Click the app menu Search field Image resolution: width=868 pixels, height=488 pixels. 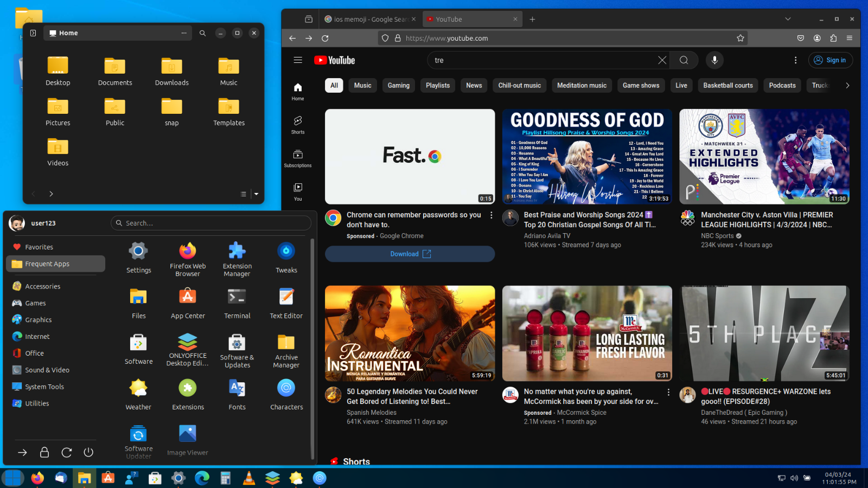211,223
